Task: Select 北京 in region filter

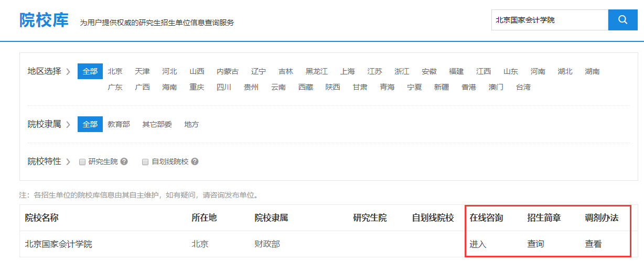Action: tap(115, 71)
